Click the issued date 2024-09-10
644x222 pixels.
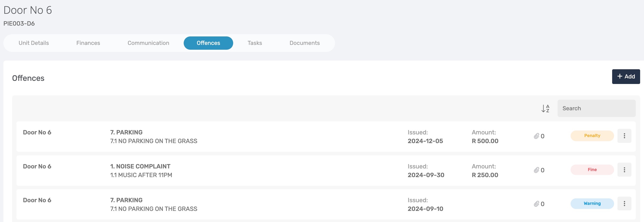pyautogui.click(x=425, y=209)
